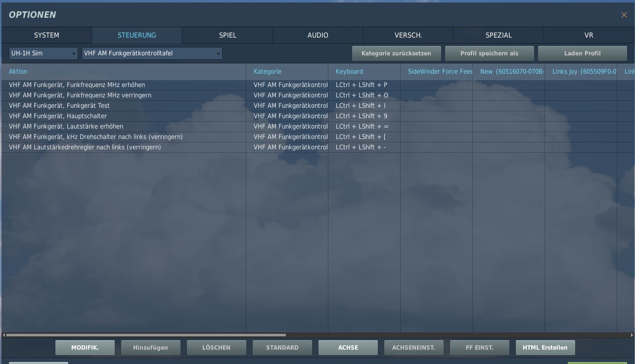Click keyboard binding LCtrl + LShift + 9
The width and height of the screenshot is (635, 364).
(x=364, y=116)
